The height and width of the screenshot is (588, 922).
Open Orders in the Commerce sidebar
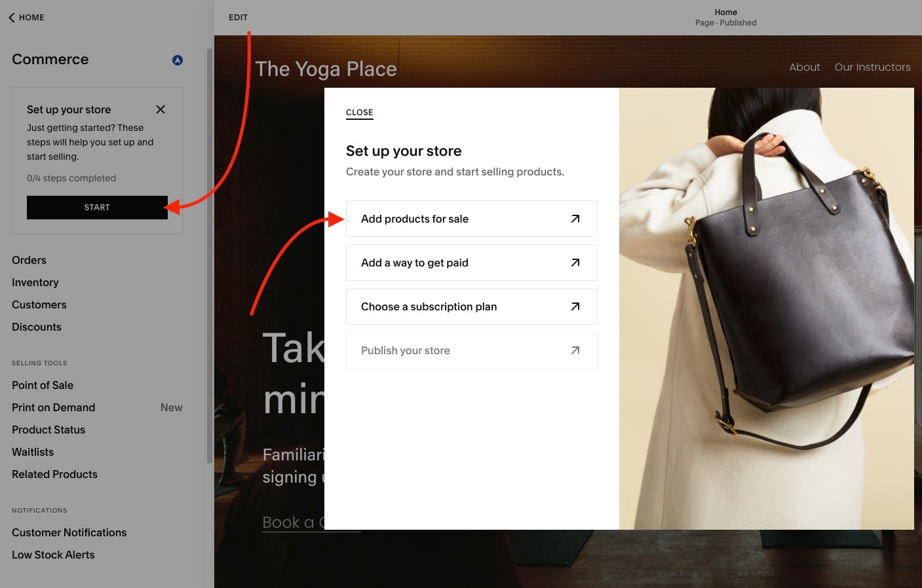29,260
